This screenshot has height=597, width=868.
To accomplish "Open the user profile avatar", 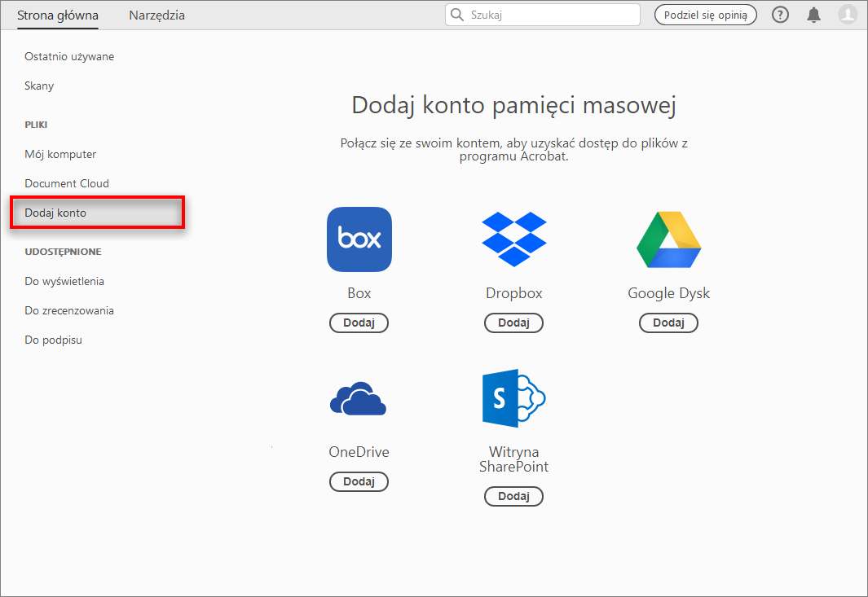I will tap(848, 15).
